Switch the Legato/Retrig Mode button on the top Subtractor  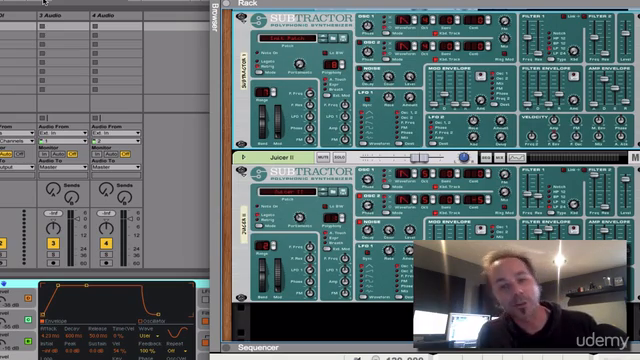pos(259,72)
